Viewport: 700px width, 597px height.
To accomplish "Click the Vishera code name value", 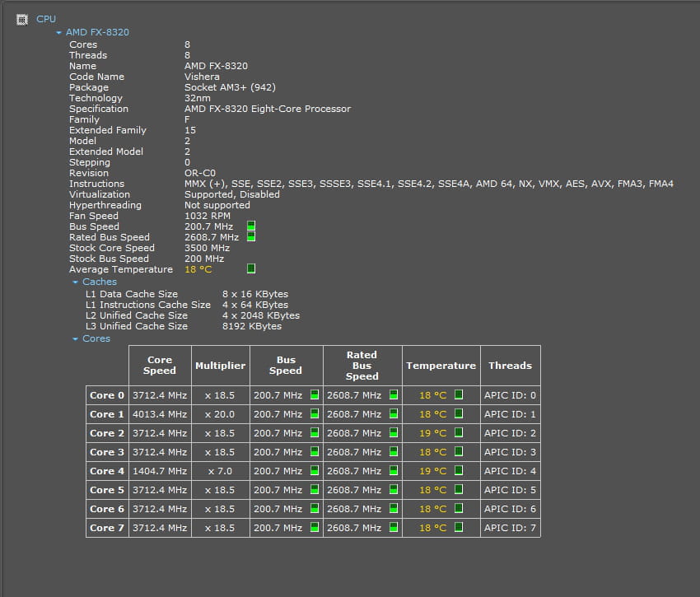I will (202, 77).
